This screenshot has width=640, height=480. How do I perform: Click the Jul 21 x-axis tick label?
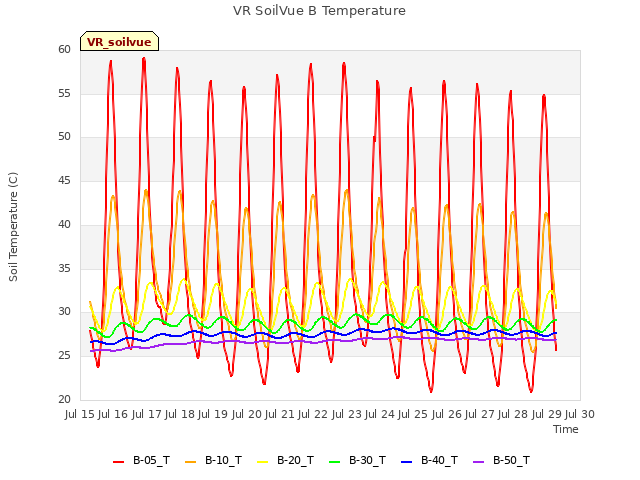point(280,415)
